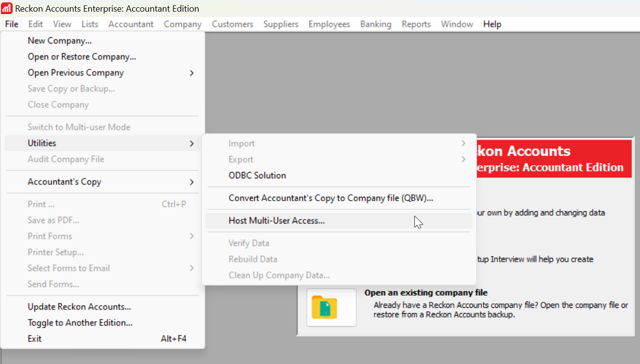
Task: Open the Employees menu
Action: [329, 24]
